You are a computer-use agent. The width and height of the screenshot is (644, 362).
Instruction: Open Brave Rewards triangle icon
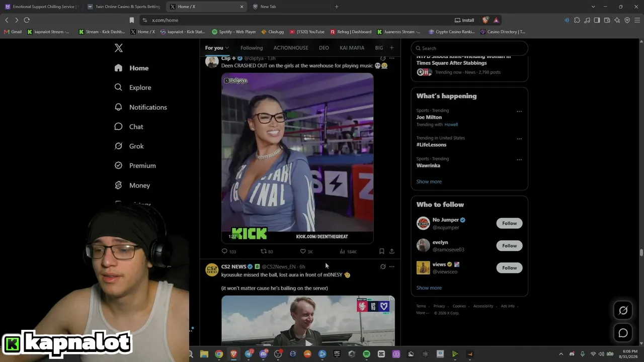496,20
